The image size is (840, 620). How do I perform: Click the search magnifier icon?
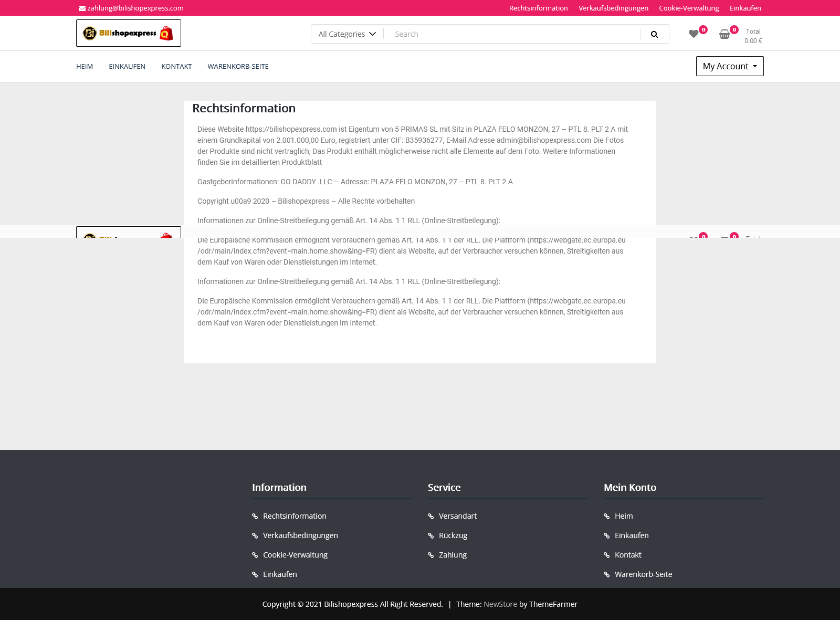(654, 34)
